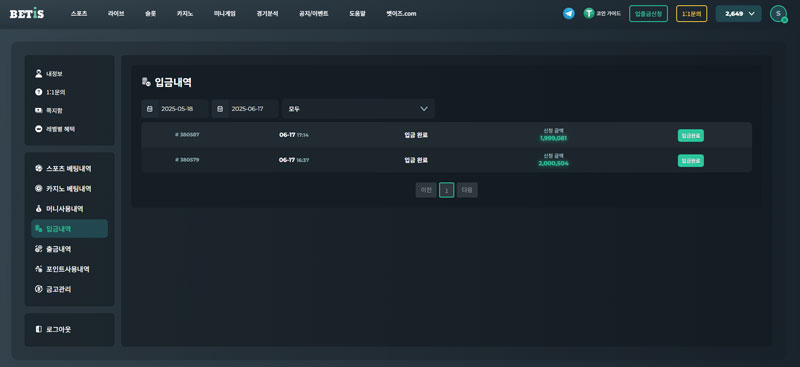800x367 pixels.
Task: Open the 라이브 menu item
Action: pyautogui.click(x=116, y=14)
